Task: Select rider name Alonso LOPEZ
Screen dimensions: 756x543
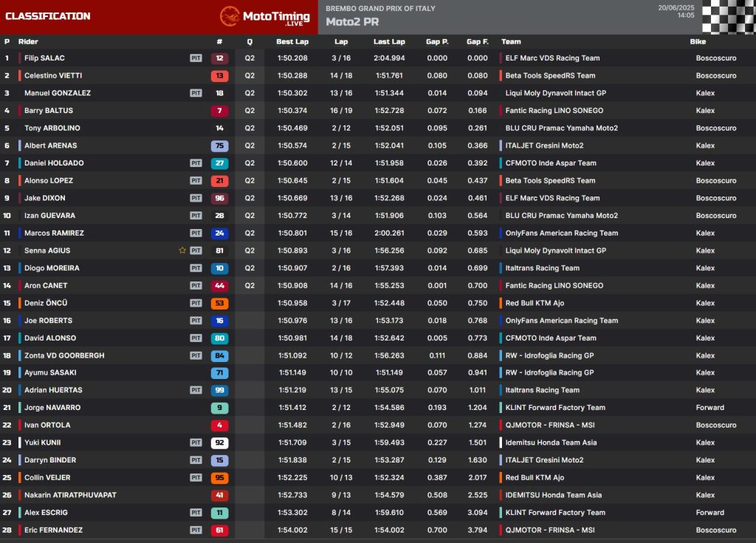Action: coord(49,180)
